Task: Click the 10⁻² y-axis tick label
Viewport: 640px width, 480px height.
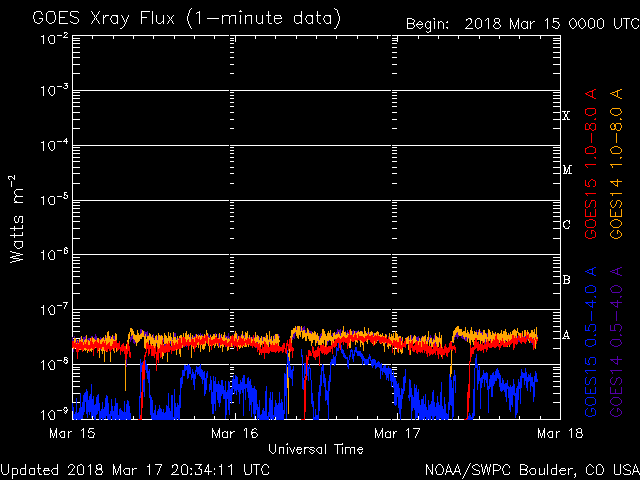Action: coord(55,39)
